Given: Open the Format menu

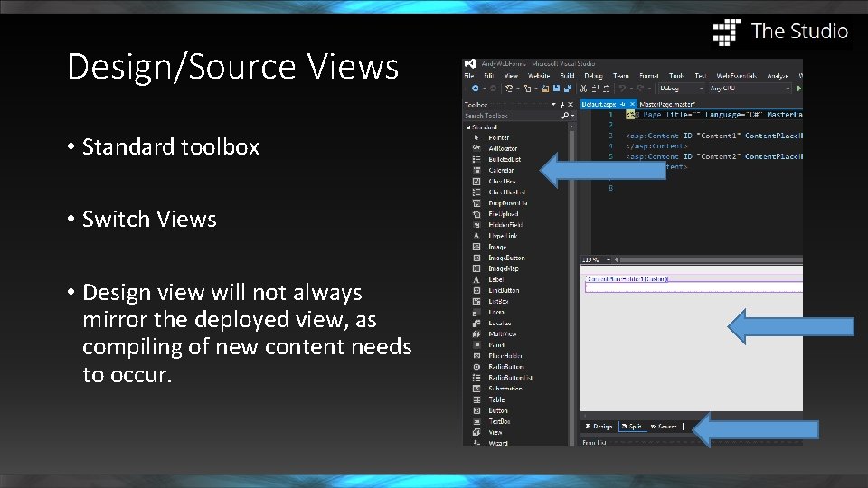Looking at the screenshot, I should 649,76.
